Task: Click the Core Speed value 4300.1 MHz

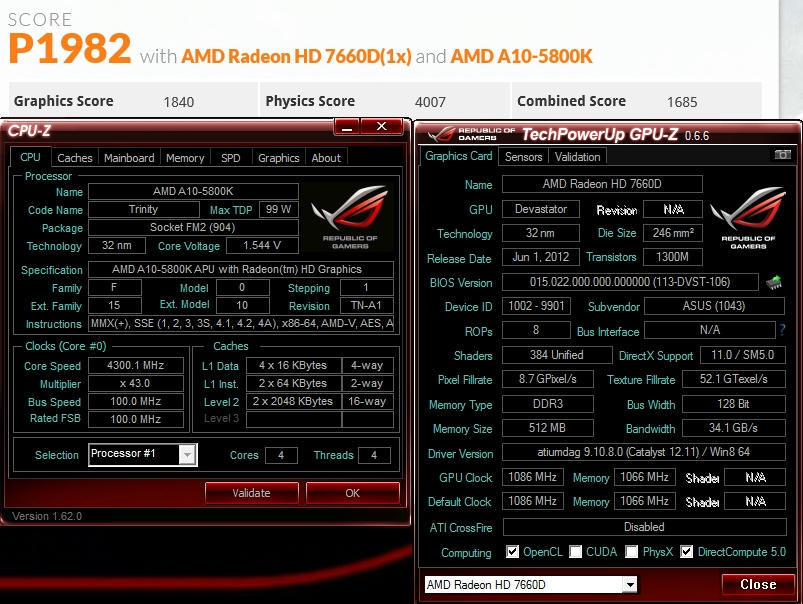Action: click(x=136, y=365)
